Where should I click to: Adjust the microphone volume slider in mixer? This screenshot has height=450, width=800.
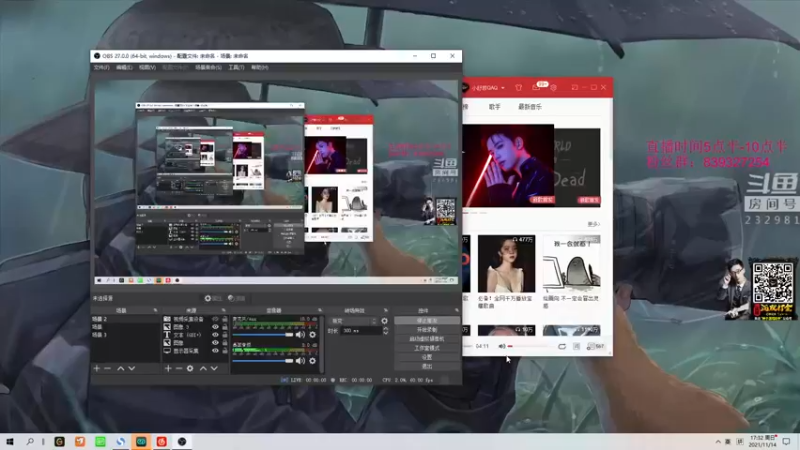[263, 335]
